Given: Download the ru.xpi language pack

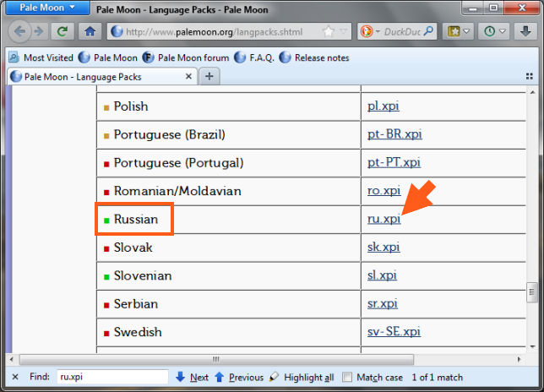Looking at the screenshot, I should pos(384,219).
